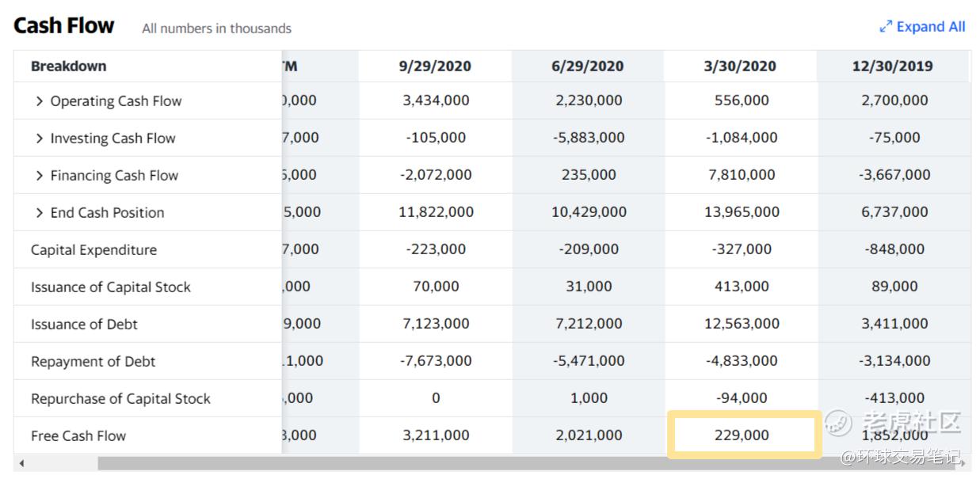Click the horizontal scrollbar left arrow
This screenshot has height=479, width=980.
click(21, 463)
